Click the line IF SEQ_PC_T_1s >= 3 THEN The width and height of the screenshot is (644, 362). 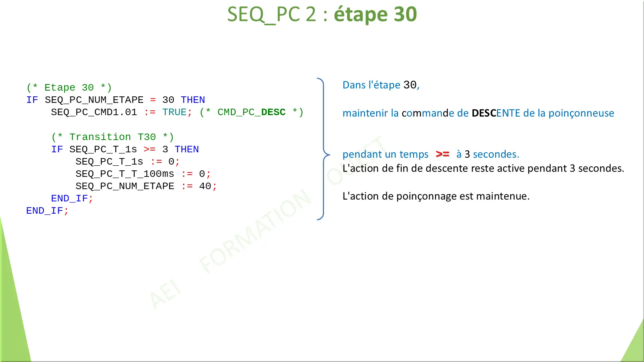point(125,149)
